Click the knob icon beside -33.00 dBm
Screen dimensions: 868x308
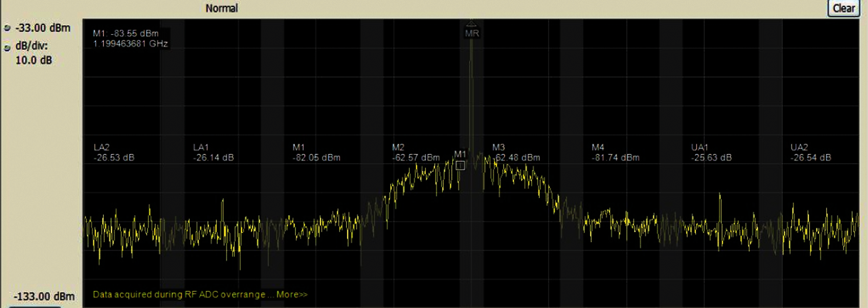click(7, 28)
